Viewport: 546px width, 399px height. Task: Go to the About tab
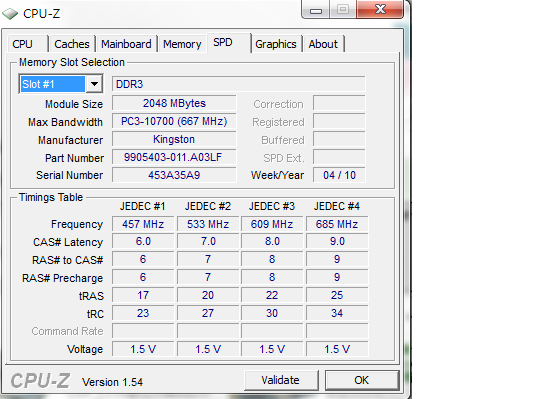pos(323,44)
